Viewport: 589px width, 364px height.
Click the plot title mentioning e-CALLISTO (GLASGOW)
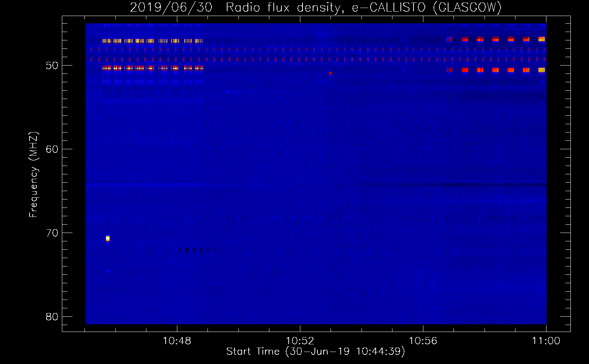pos(316,7)
